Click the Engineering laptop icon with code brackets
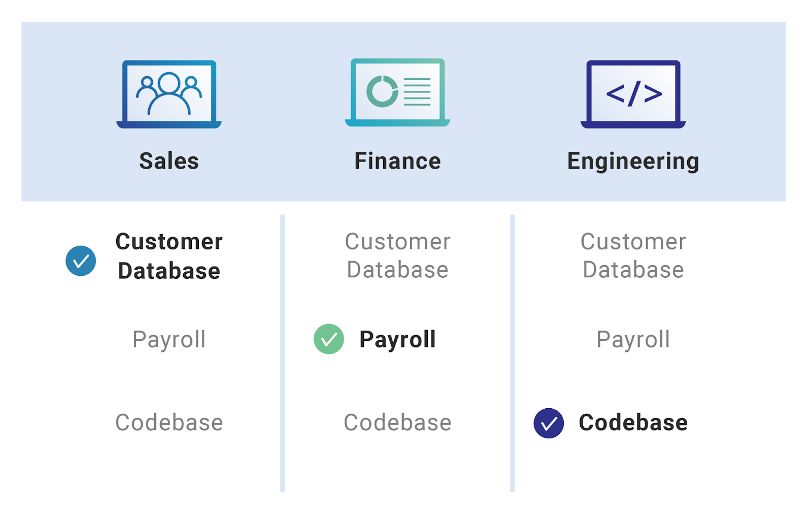Viewport: 812px width, 519px height. coord(633,94)
